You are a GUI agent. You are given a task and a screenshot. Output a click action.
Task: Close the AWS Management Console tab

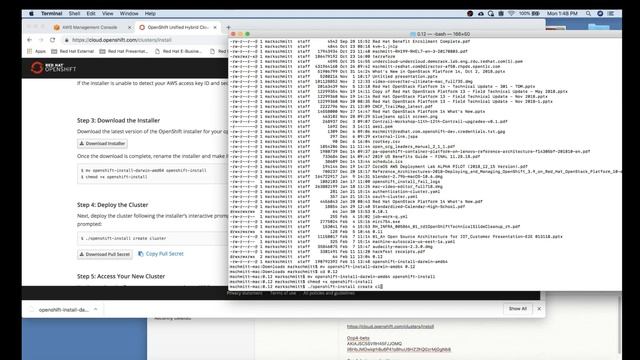pyautogui.click(x=130, y=27)
